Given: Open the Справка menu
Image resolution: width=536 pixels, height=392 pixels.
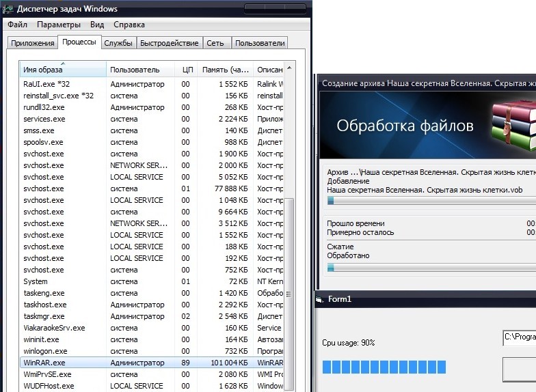Looking at the screenshot, I should tap(129, 25).
